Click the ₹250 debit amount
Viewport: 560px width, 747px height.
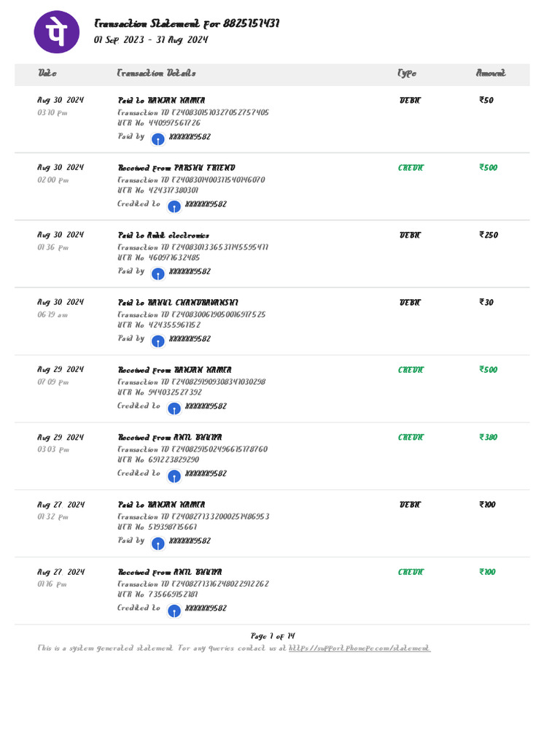coord(489,236)
